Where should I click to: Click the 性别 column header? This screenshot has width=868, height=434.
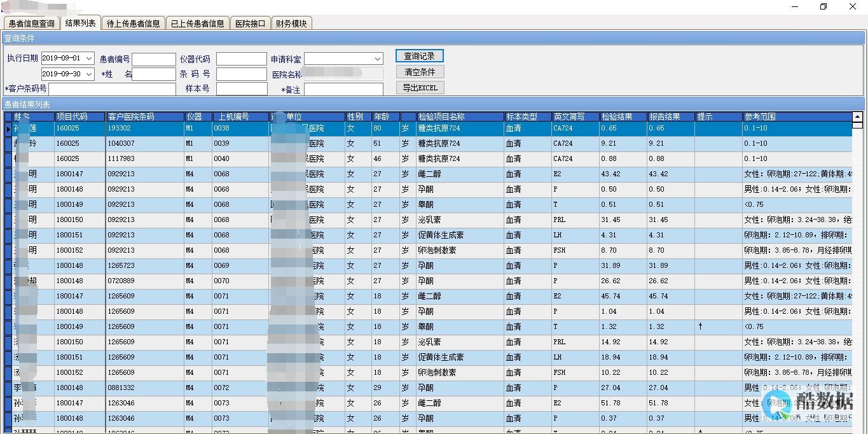click(359, 116)
